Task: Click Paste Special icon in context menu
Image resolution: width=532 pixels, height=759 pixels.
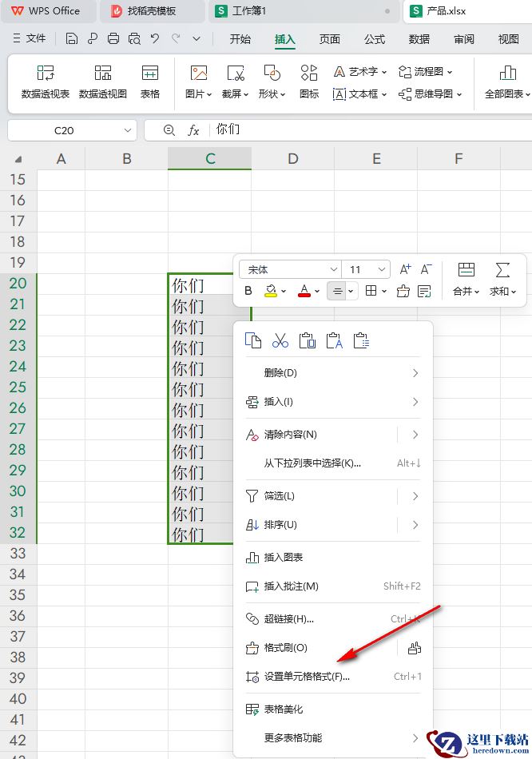Action: (362, 340)
